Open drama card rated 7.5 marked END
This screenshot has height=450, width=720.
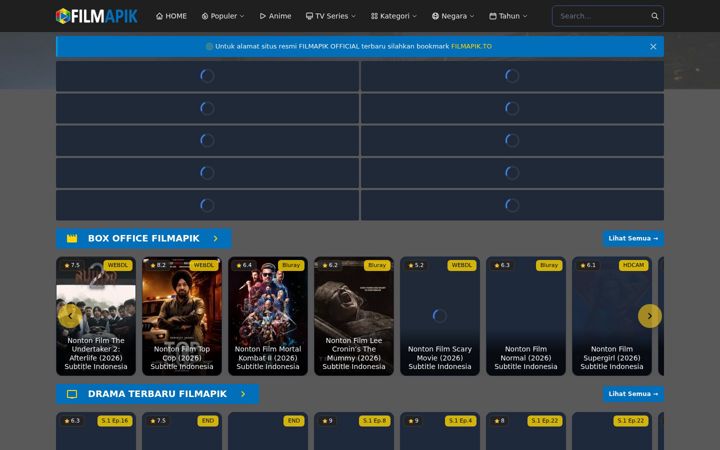(x=182, y=431)
